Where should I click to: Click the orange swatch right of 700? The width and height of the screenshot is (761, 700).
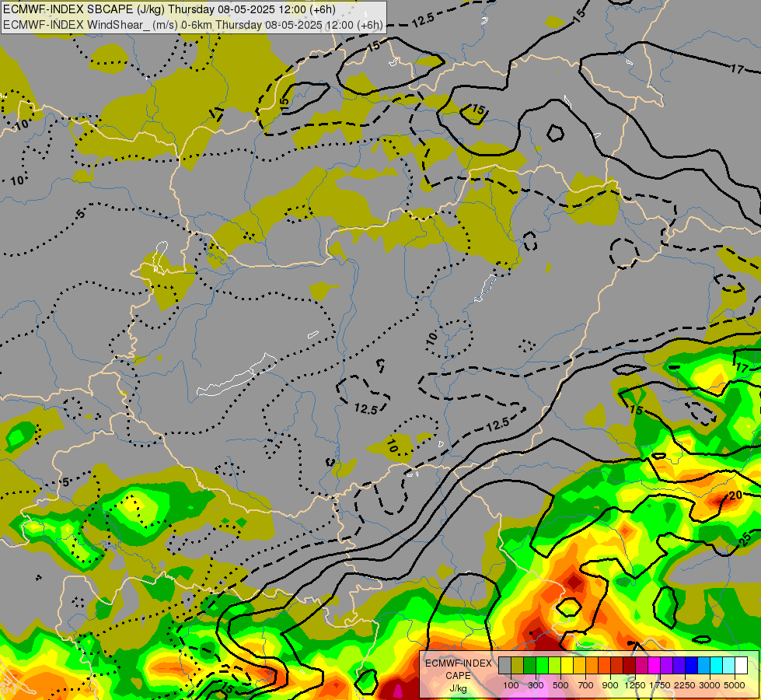tap(592, 665)
